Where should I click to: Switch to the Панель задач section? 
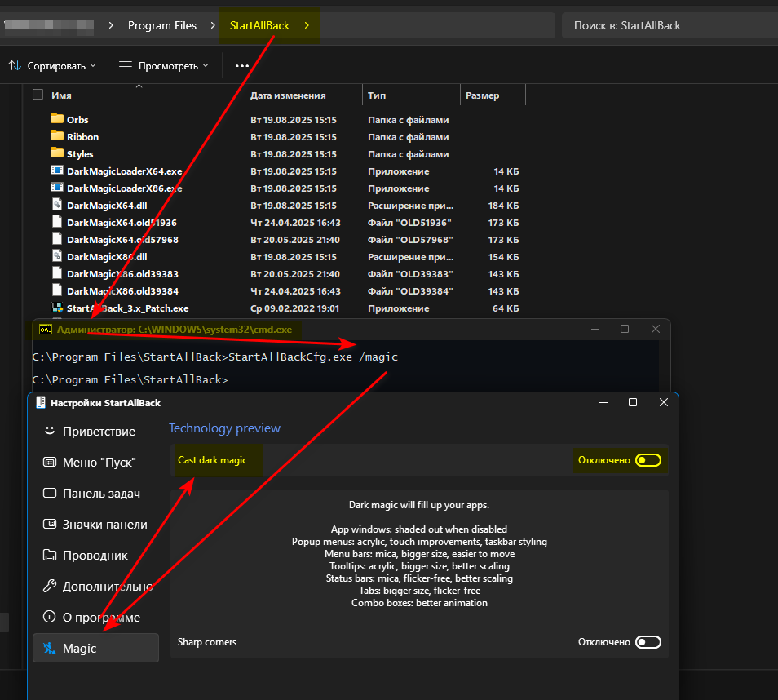point(95,494)
